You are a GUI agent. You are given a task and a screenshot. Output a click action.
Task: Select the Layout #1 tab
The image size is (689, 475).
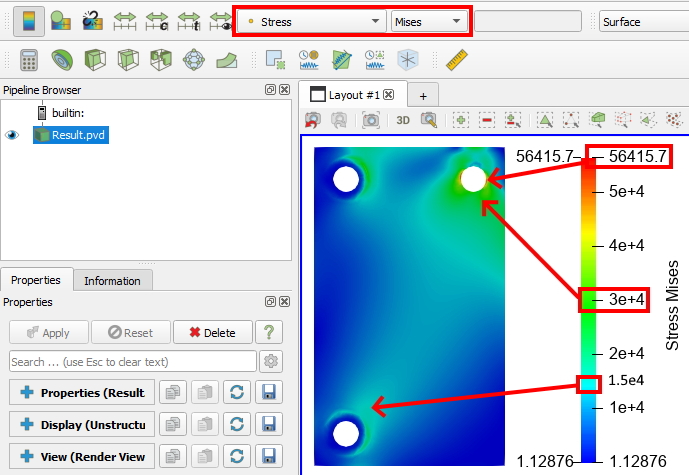(x=353, y=95)
